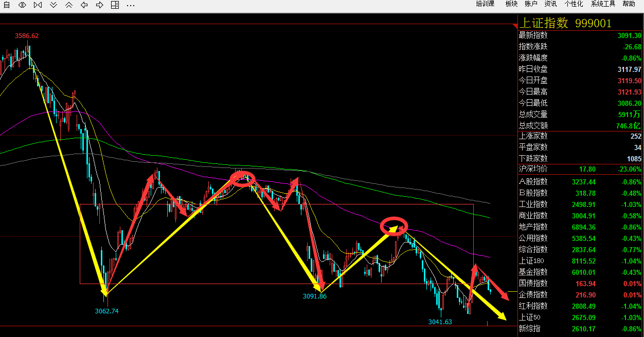Select the 上证50 row
The width and height of the screenshot is (644, 337).
point(580,317)
